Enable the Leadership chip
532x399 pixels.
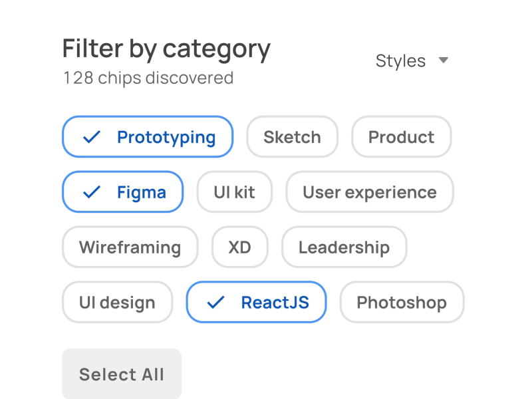344,247
